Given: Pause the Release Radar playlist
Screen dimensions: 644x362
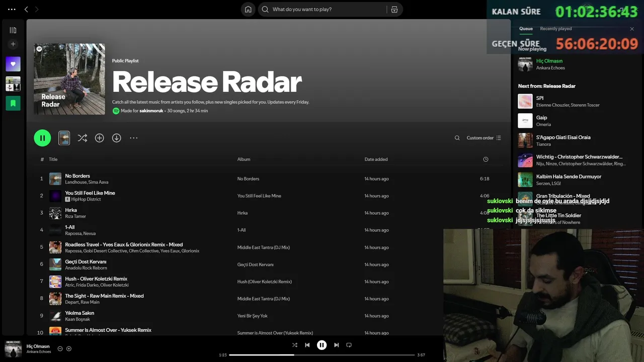Looking at the screenshot, I should pyautogui.click(x=42, y=138).
